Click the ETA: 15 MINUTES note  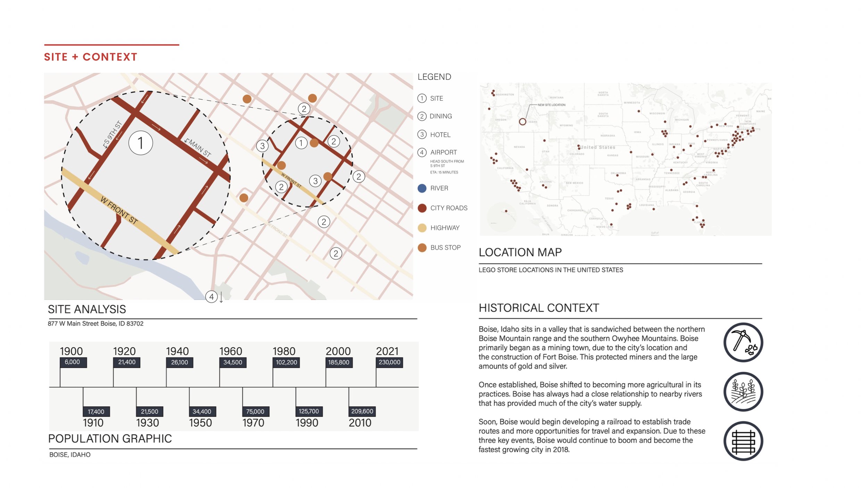pyautogui.click(x=444, y=172)
